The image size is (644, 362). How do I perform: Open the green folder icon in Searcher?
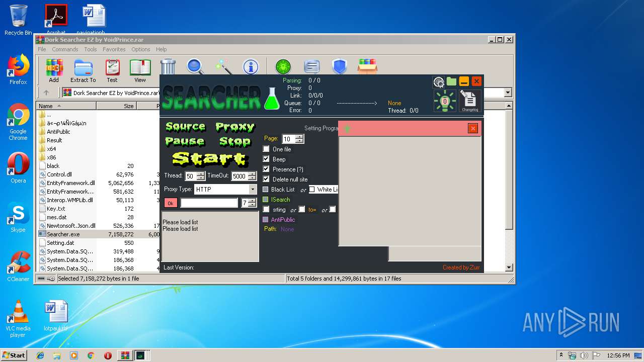(451, 81)
